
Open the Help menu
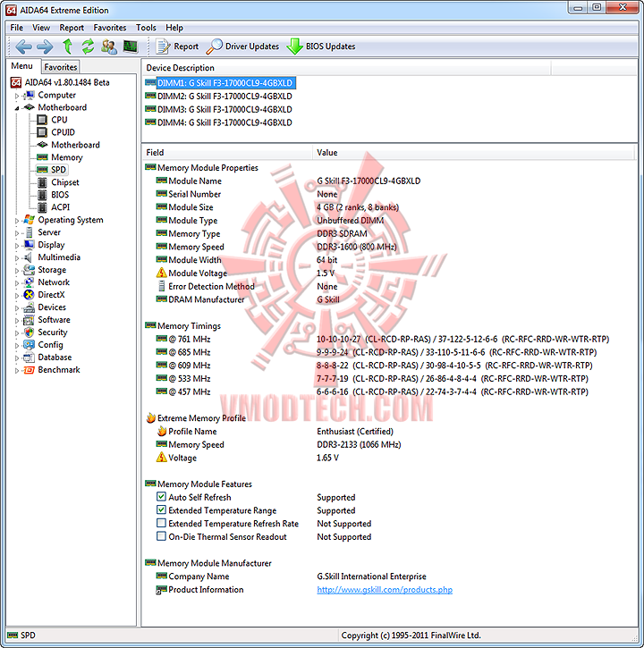tap(174, 28)
